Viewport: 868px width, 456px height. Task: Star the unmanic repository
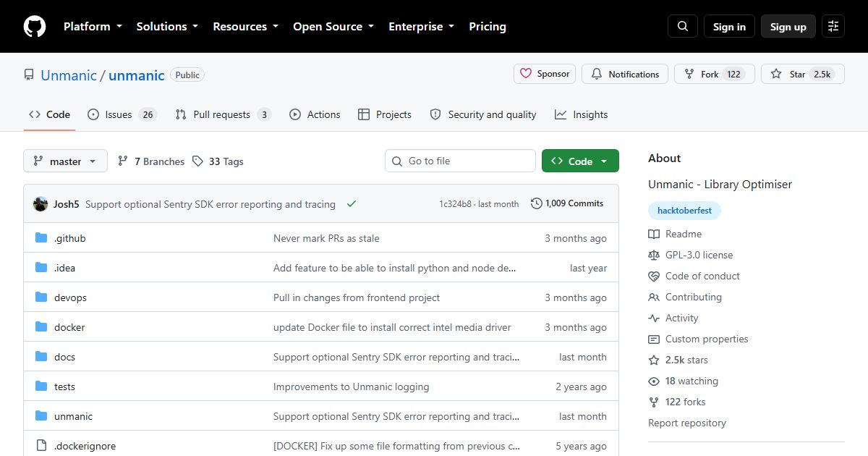[803, 74]
